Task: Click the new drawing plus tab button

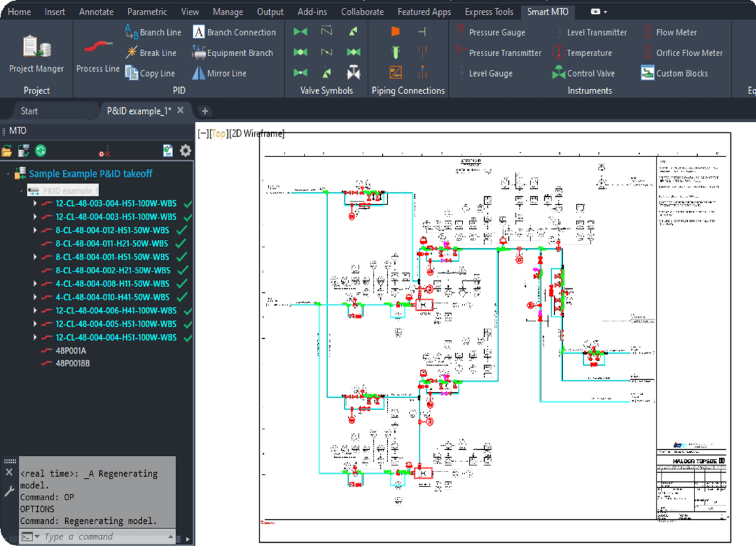Action: pyautogui.click(x=205, y=111)
